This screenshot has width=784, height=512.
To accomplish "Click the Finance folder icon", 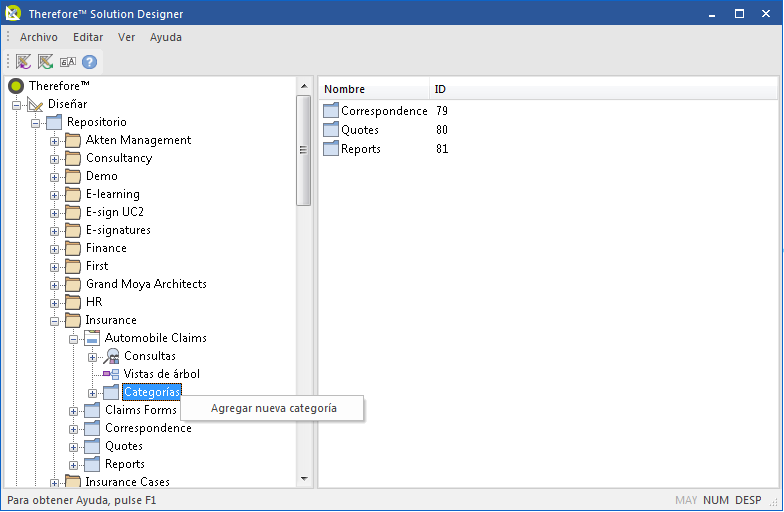I will pos(73,248).
